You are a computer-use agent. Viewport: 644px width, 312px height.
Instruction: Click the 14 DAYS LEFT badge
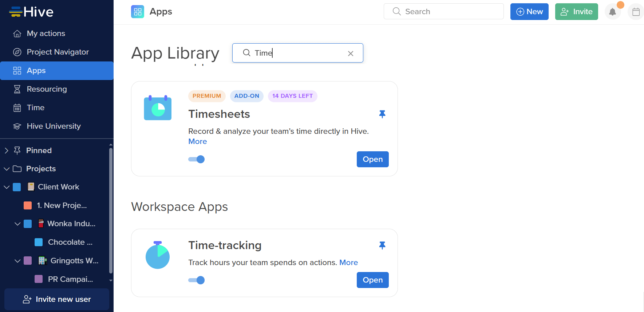click(293, 96)
